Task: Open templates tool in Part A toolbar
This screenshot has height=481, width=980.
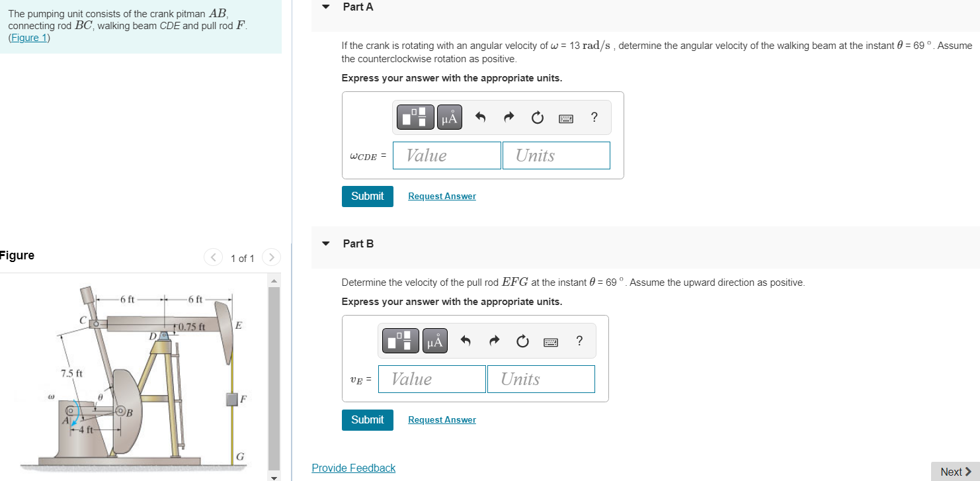Action: 416,117
